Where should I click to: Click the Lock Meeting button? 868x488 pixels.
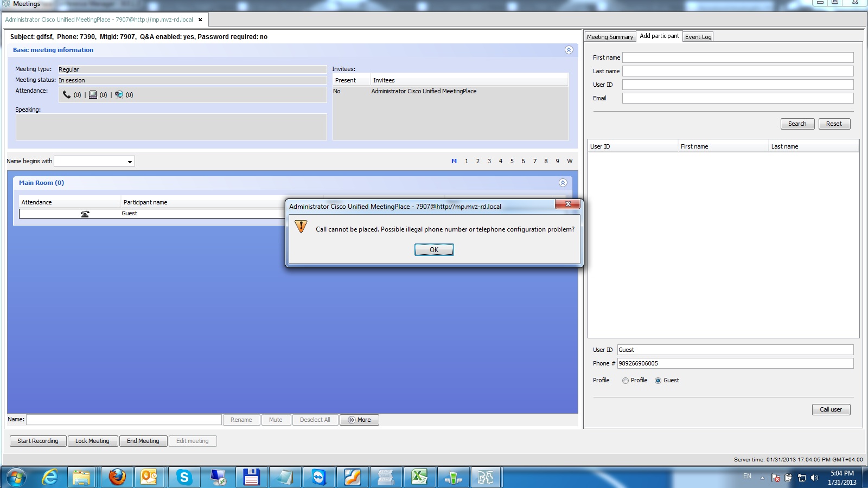(92, 441)
